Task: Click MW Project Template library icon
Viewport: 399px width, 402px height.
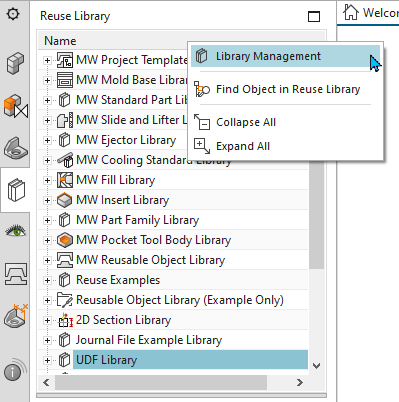Action: tap(65, 60)
